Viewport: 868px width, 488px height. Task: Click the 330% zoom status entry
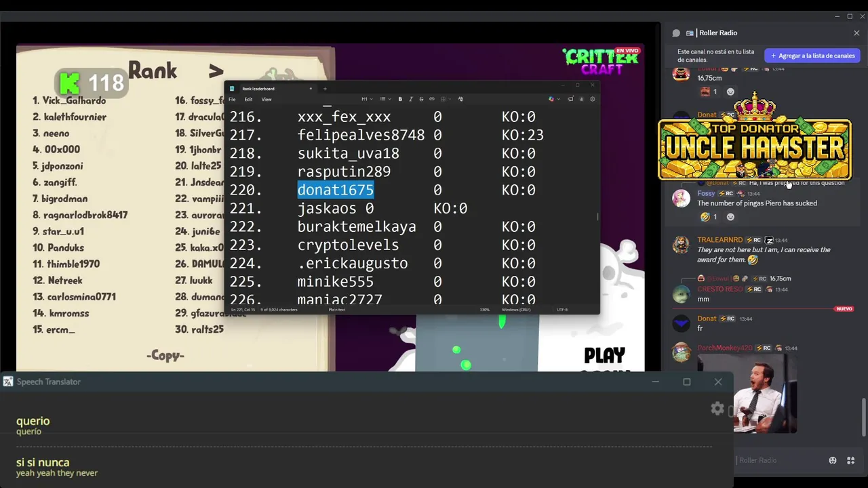coord(484,310)
